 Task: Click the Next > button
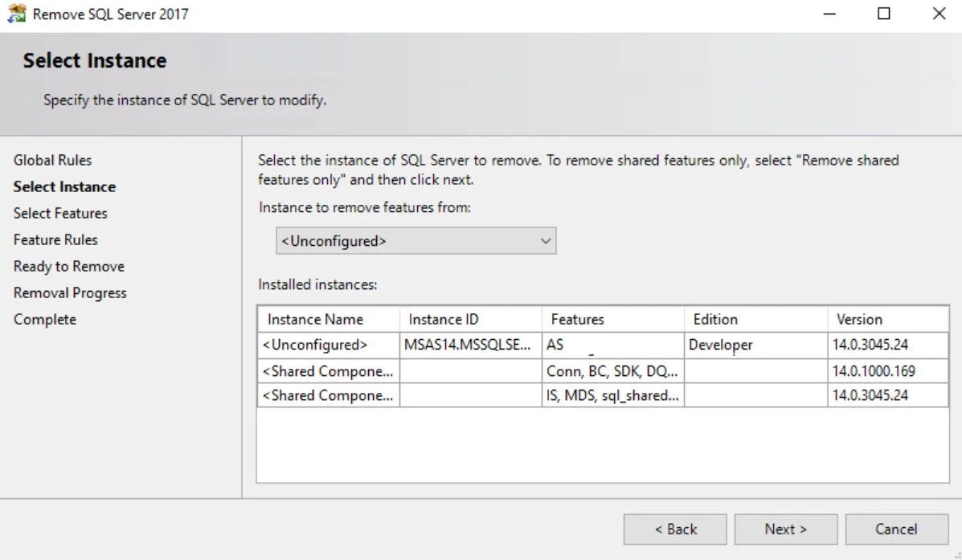point(786,529)
